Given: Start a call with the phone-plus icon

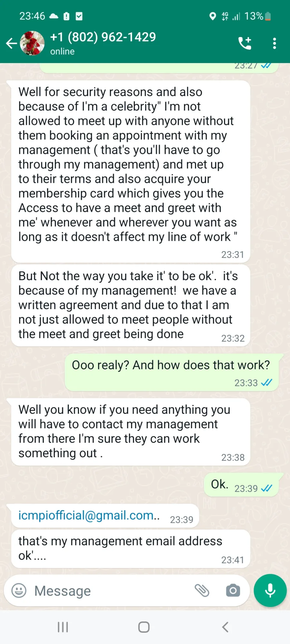Looking at the screenshot, I should [x=245, y=43].
